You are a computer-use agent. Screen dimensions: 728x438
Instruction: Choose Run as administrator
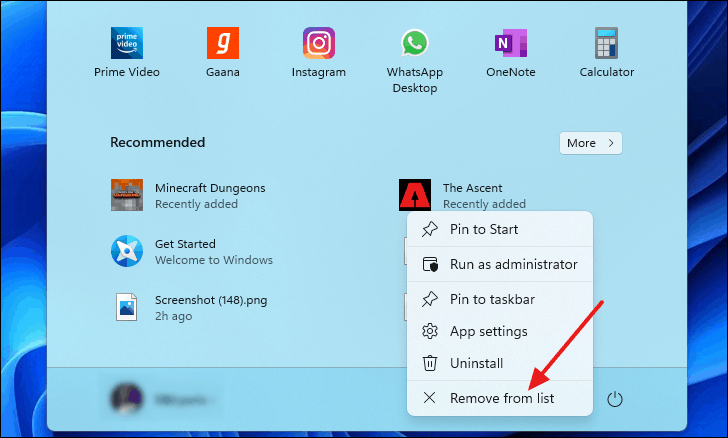500,264
